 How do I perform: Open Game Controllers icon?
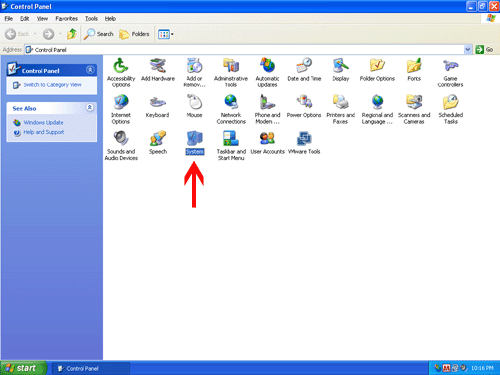[450, 66]
